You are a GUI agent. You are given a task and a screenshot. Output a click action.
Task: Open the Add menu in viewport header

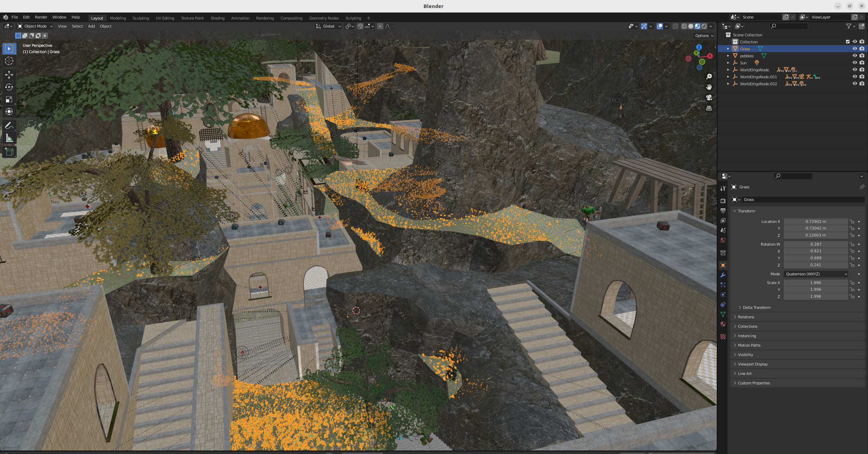(91, 26)
